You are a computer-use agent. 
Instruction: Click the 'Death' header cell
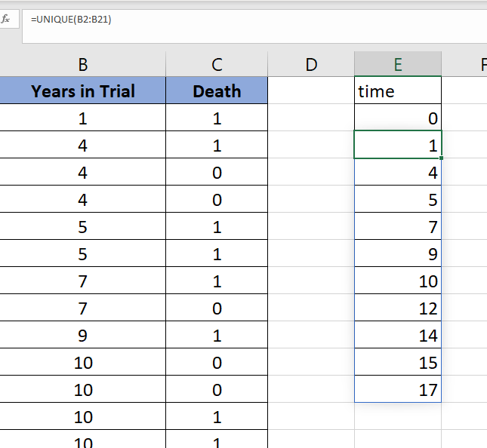point(217,91)
